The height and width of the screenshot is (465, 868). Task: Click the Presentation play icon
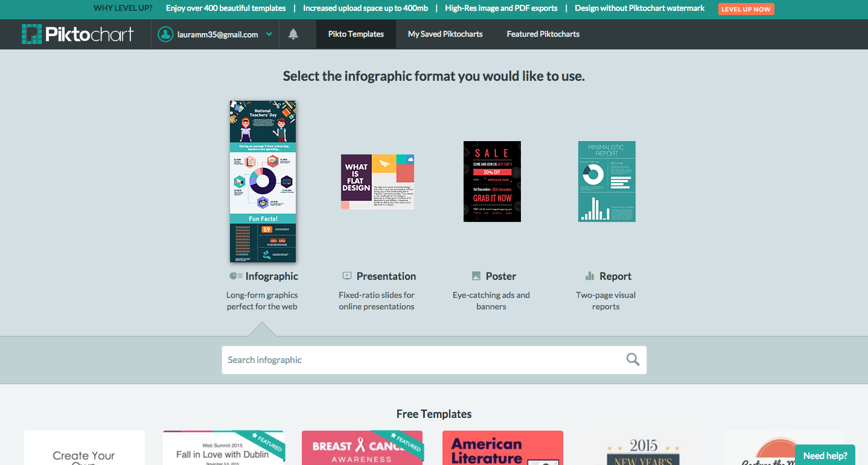click(347, 276)
